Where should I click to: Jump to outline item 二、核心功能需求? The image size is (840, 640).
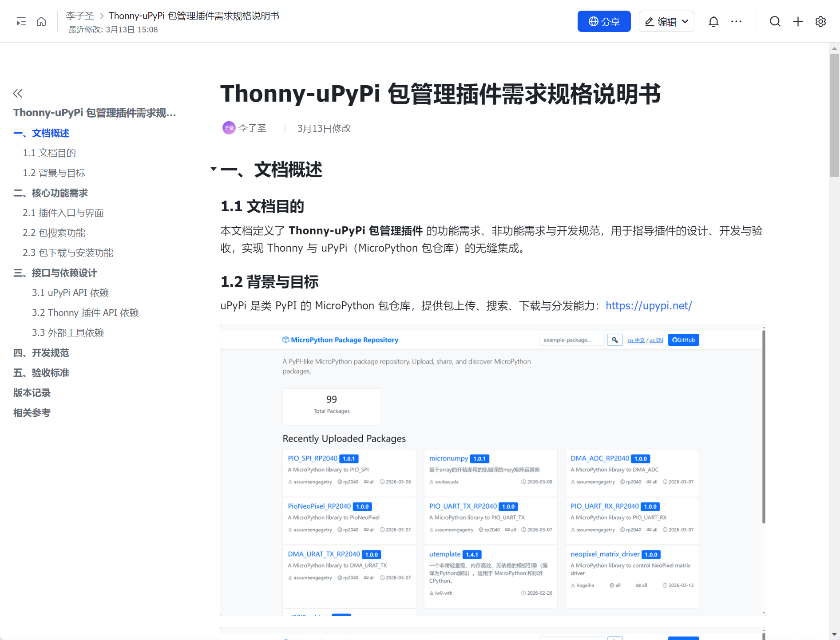tap(51, 193)
